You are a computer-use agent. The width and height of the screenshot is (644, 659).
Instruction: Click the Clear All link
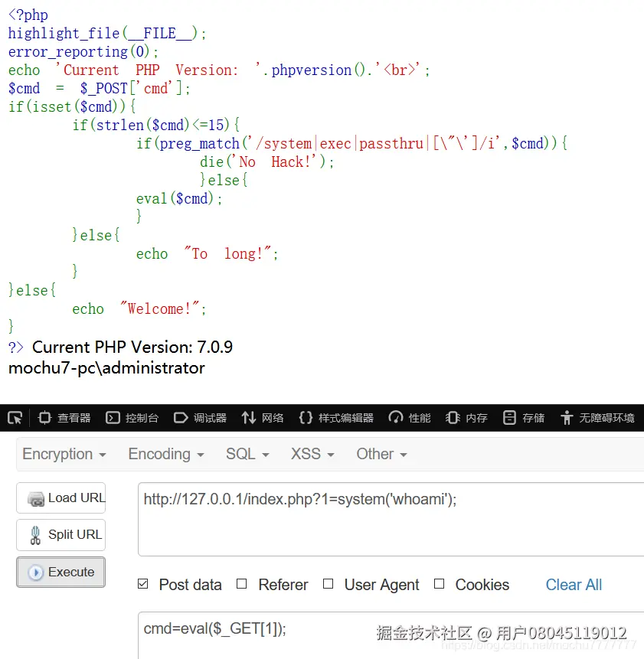click(574, 585)
